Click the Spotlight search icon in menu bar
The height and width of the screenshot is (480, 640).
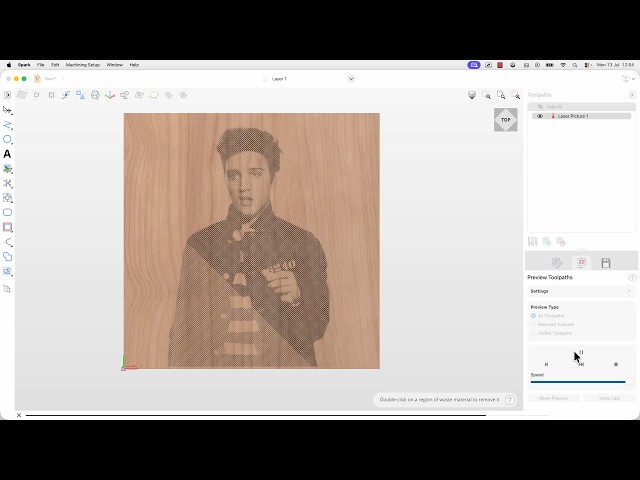click(575, 65)
